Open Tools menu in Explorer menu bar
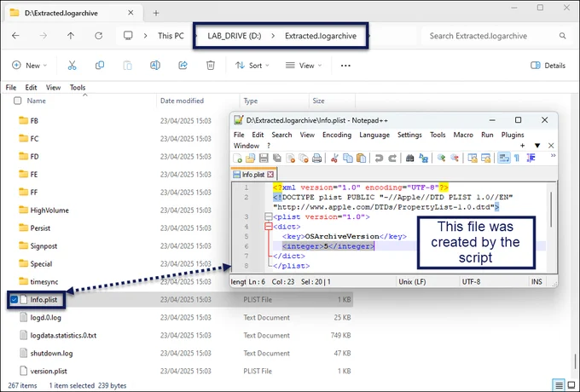Viewport: 580px width, 392px height. click(x=78, y=88)
